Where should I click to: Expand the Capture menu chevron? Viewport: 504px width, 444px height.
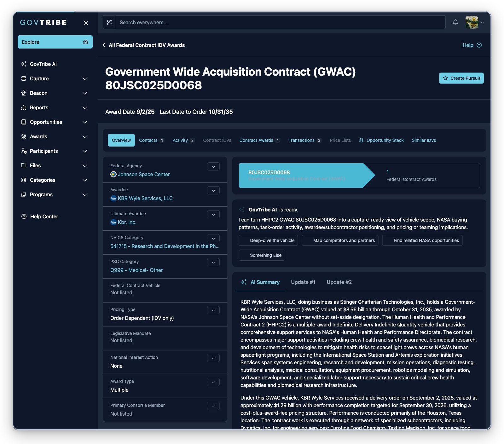click(x=85, y=78)
